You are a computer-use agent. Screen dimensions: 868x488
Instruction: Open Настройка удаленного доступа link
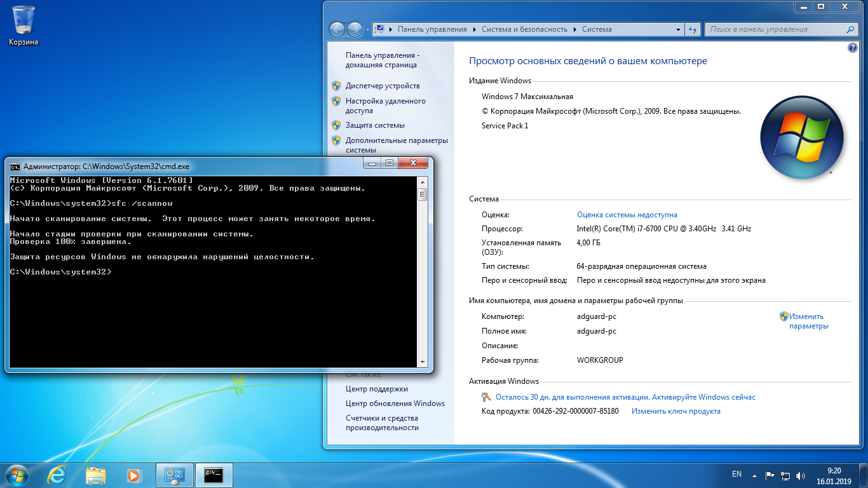point(386,105)
